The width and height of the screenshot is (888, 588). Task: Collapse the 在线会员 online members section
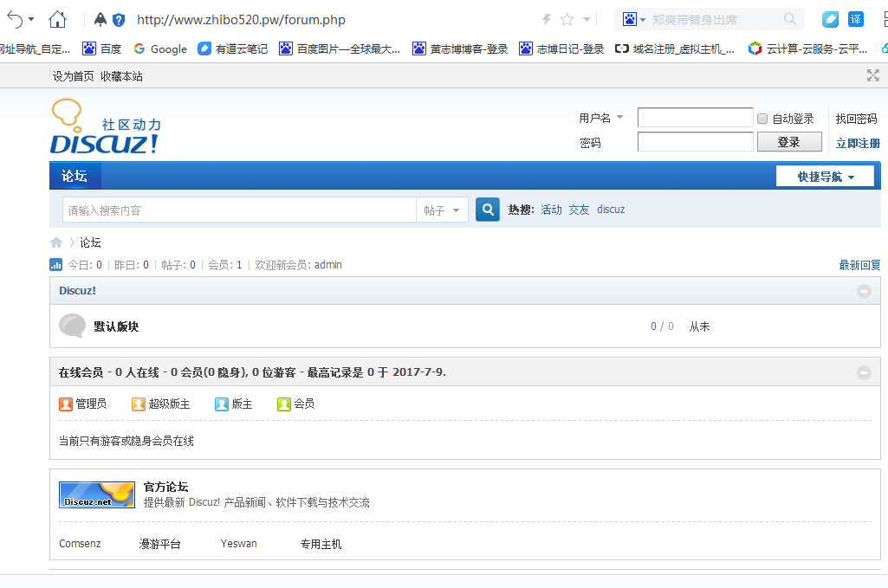(864, 372)
